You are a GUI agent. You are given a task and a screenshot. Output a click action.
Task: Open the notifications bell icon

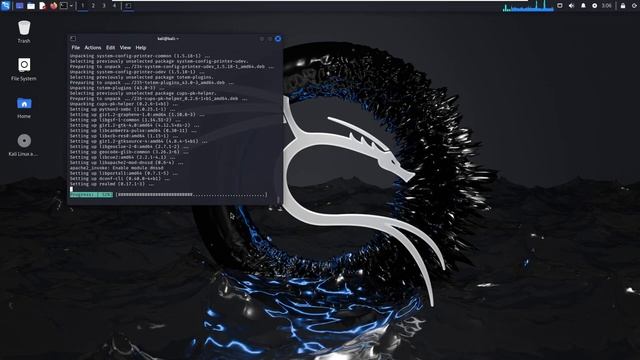(x=583, y=6)
